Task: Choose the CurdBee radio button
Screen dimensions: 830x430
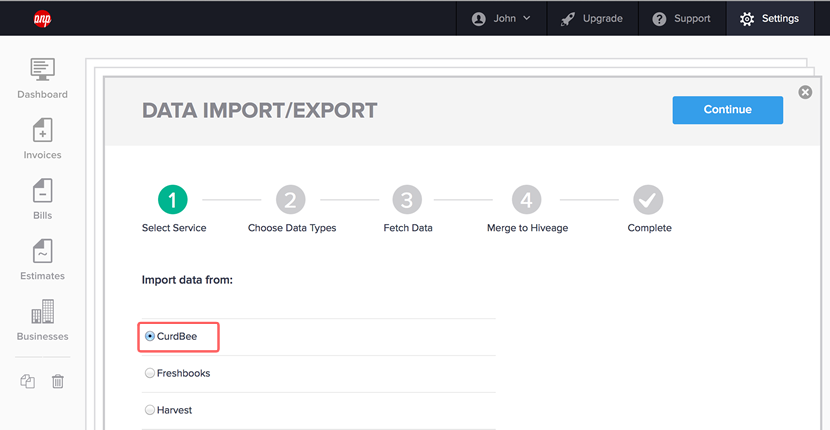Action: (x=150, y=336)
